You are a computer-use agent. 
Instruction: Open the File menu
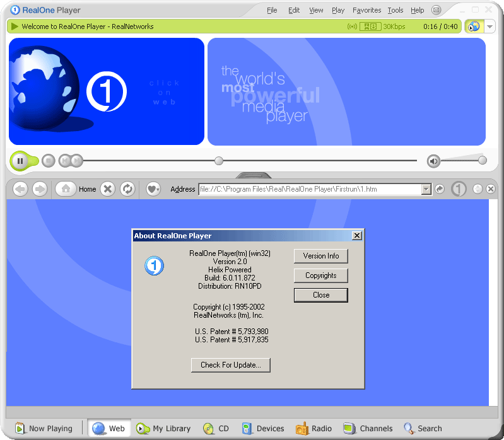(x=272, y=10)
